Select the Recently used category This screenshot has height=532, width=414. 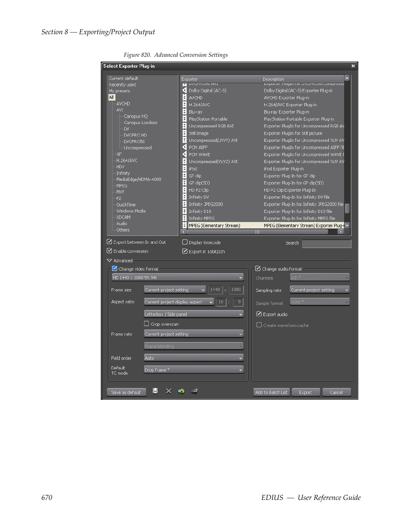click(x=122, y=85)
